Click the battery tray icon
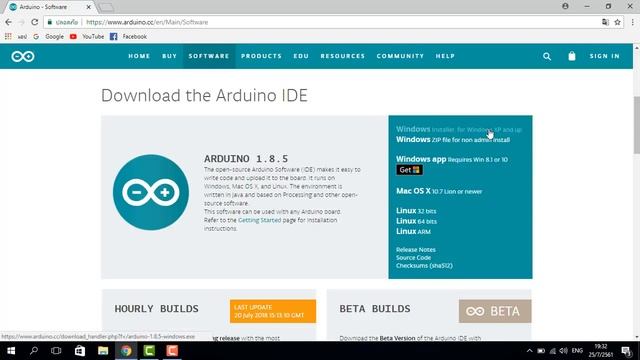Screen dimensions: 640x360 [541, 351]
